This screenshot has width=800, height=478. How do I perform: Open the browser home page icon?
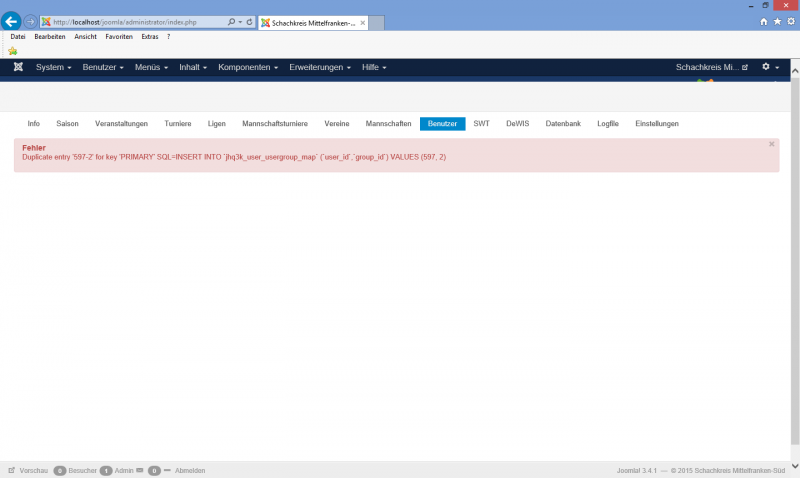pos(765,21)
